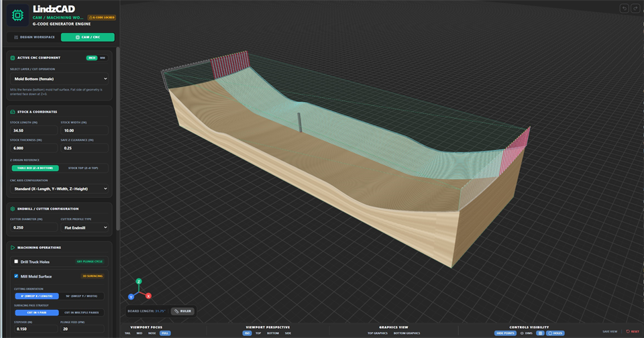
Task: Click the Stock Thickness input field
Action: 34,148
